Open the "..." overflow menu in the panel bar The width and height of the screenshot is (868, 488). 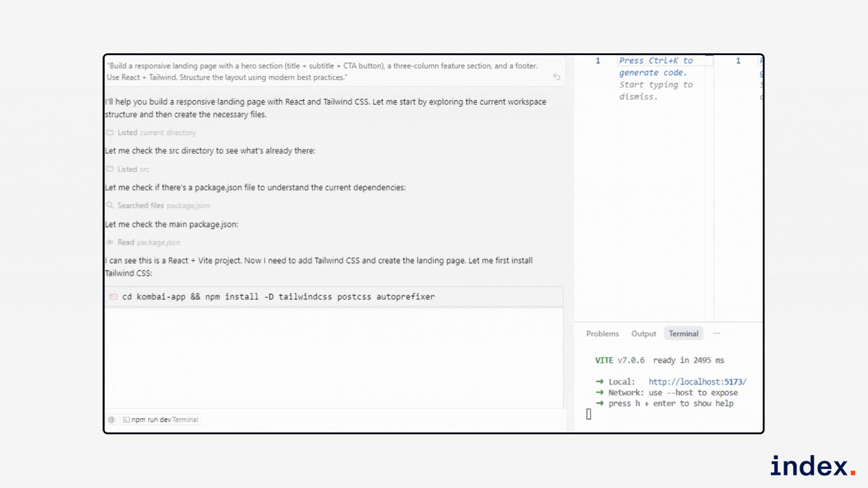pos(716,333)
